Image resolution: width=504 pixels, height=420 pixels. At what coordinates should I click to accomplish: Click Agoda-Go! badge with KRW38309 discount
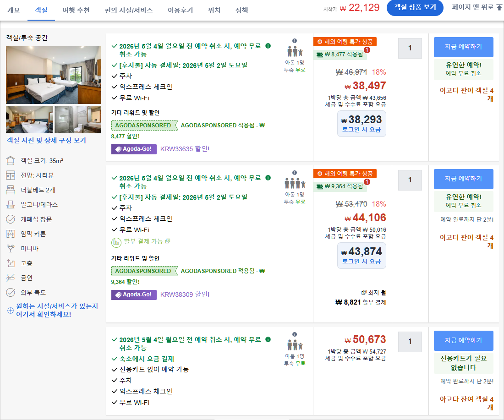click(x=134, y=295)
